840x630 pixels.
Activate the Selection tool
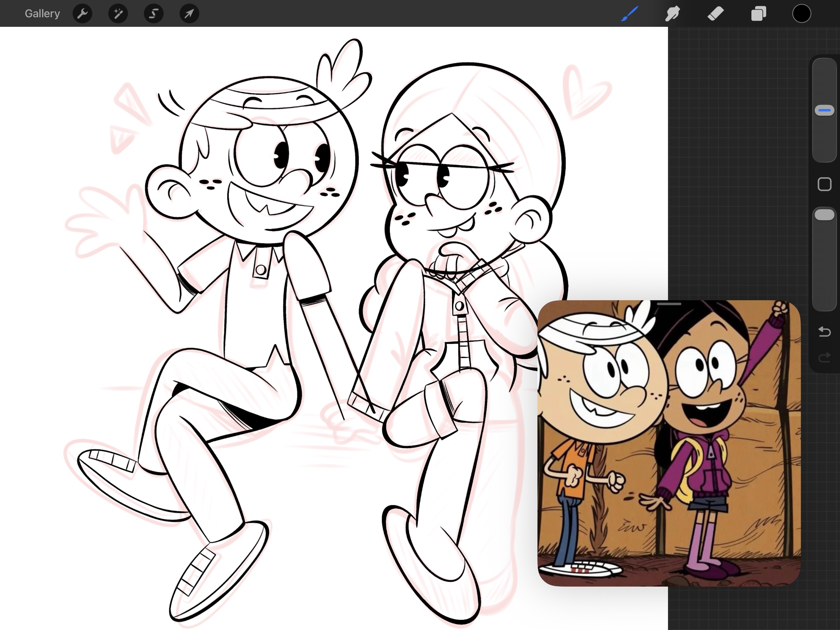154,13
